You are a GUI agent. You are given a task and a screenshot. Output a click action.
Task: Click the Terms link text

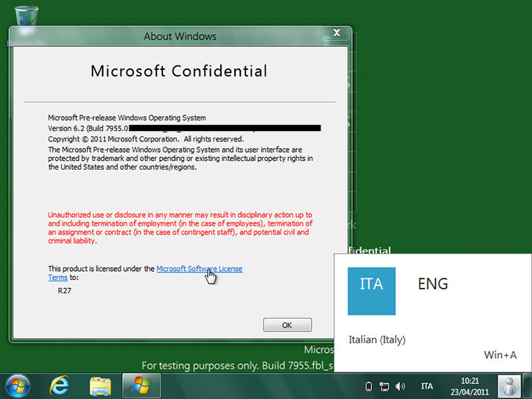point(58,278)
